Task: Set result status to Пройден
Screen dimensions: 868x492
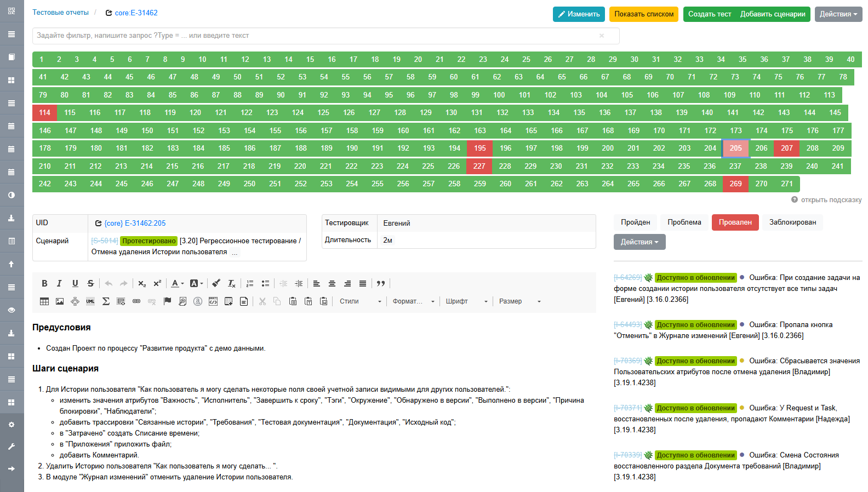Action: pyautogui.click(x=636, y=222)
